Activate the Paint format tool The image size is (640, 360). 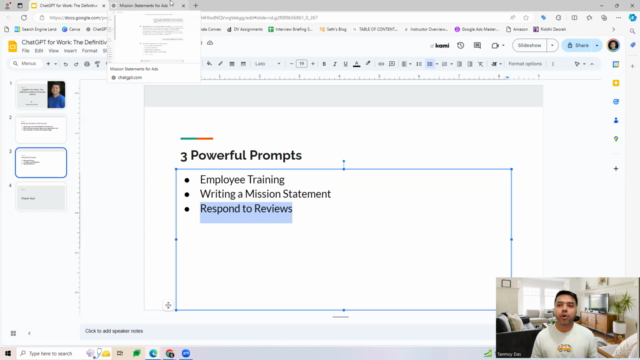tap(98, 64)
